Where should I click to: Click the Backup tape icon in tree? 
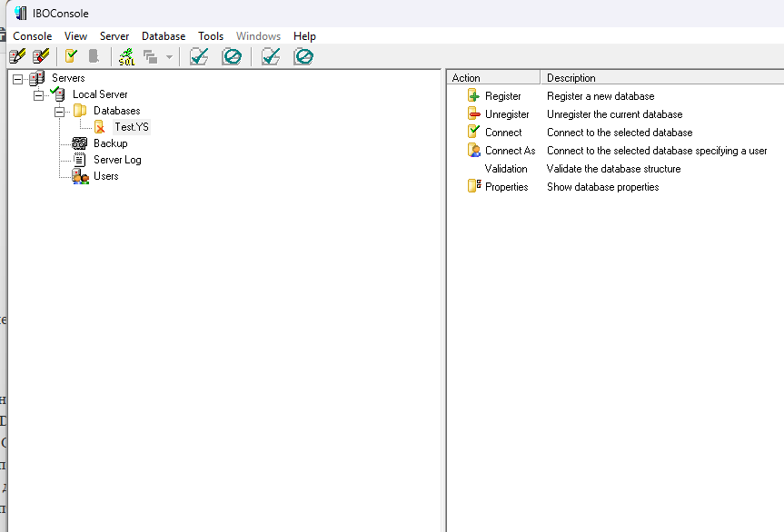tap(79, 143)
